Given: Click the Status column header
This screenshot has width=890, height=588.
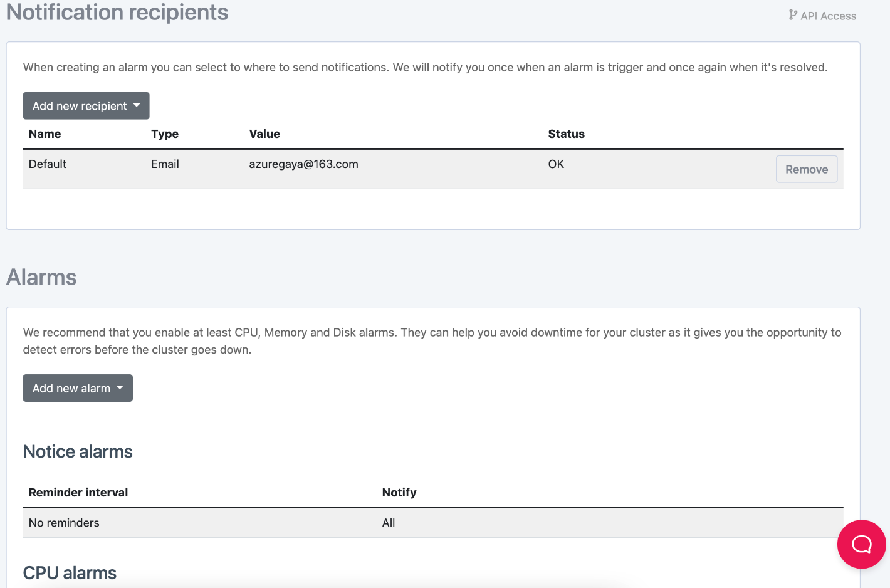Looking at the screenshot, I should tap(566, 134).
